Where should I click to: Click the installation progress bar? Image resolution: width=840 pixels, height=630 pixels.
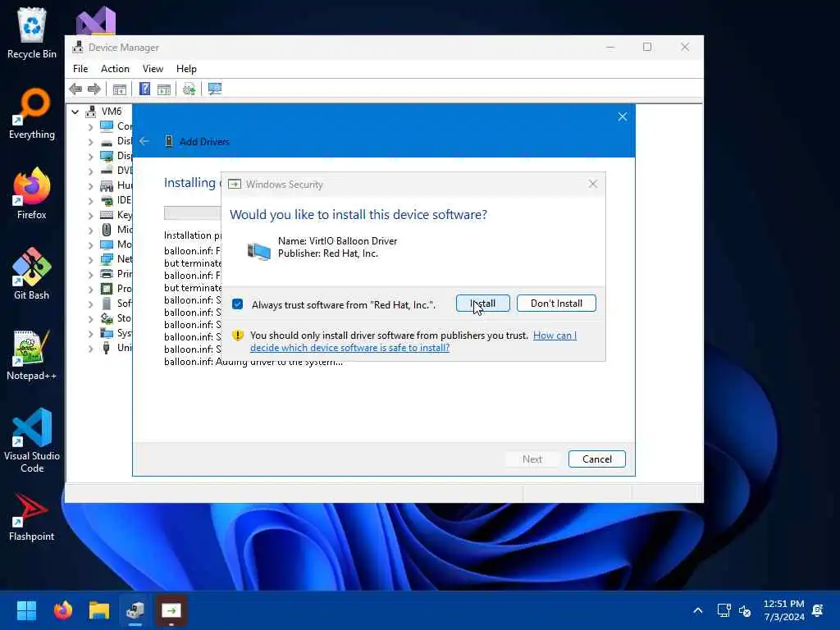192,212
